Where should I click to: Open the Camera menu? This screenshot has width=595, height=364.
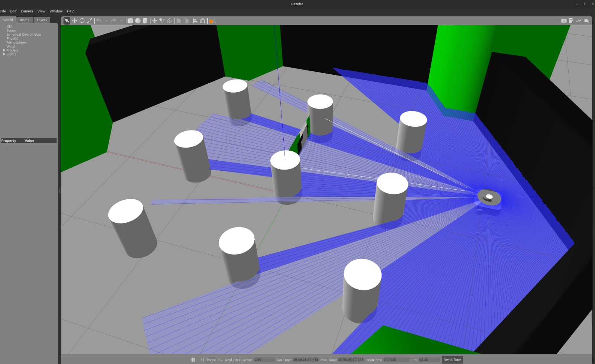click(x=27, y=11)
